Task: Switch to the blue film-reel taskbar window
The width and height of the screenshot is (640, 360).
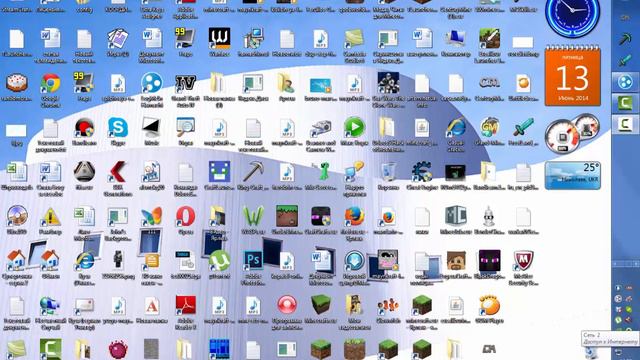Action: pyautogui.click(x=624, y=82)
